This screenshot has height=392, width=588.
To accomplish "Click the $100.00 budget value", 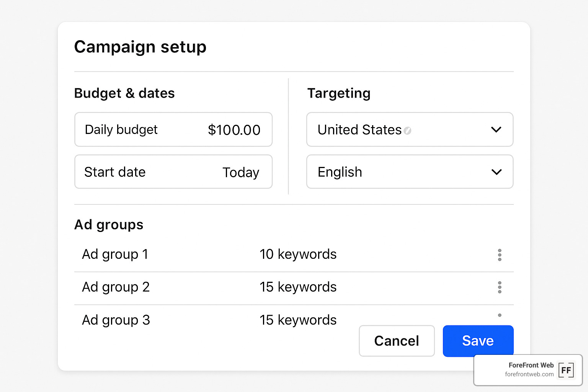I will [x=234, y=130].
